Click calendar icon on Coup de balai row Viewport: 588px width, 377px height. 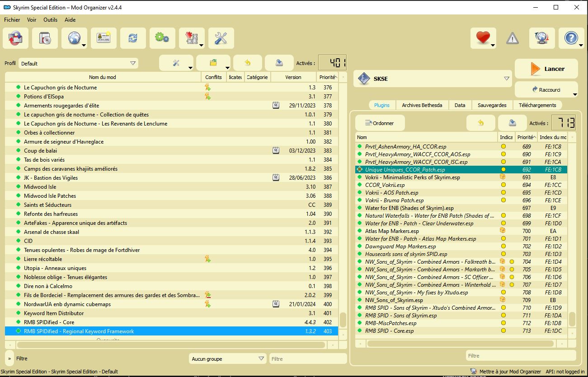click(x=276, y=151)
